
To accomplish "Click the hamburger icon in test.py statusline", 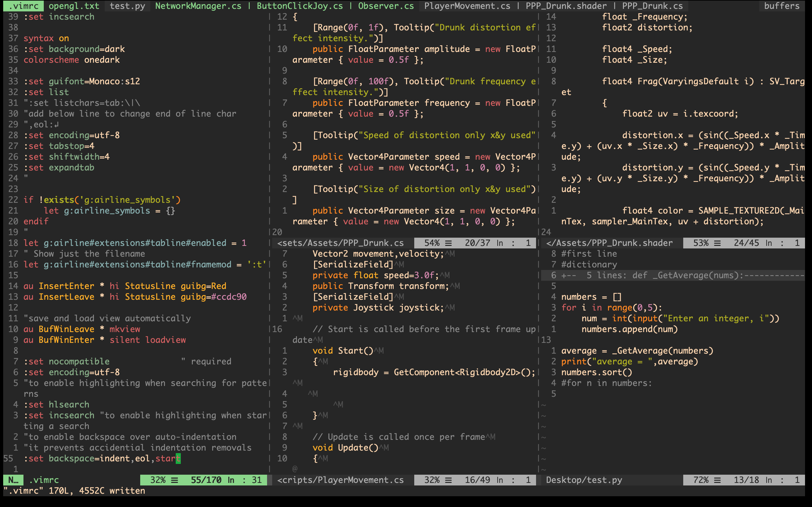I will 717,480.
